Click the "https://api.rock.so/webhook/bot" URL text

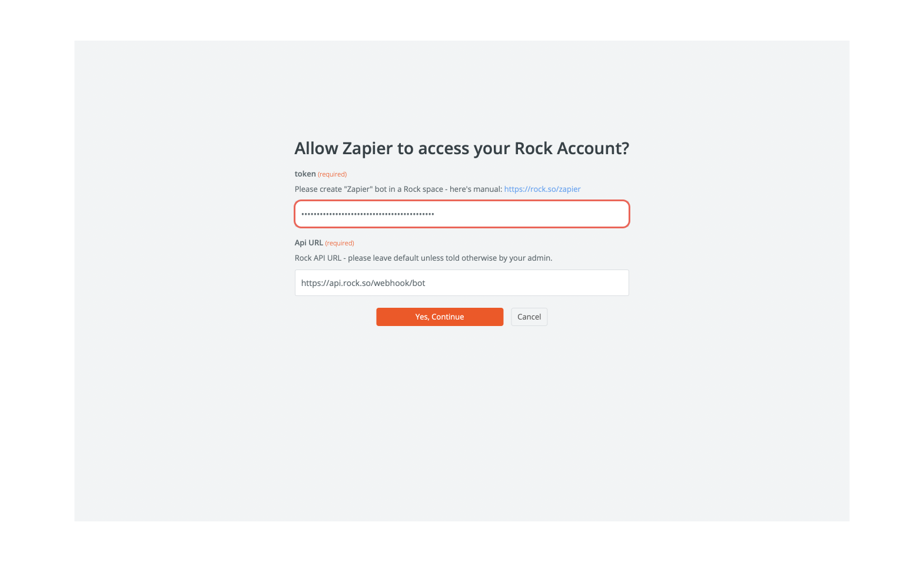(x=363, y=283)
